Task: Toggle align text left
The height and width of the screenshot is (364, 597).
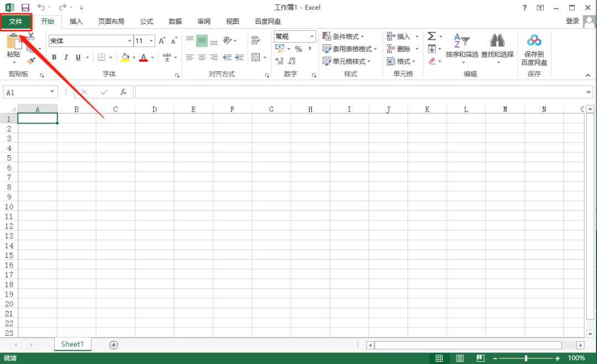Action: coord(190,57)
